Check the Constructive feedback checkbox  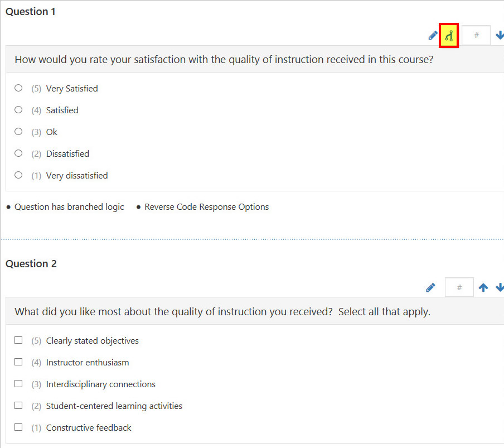[x=18, y=427]
